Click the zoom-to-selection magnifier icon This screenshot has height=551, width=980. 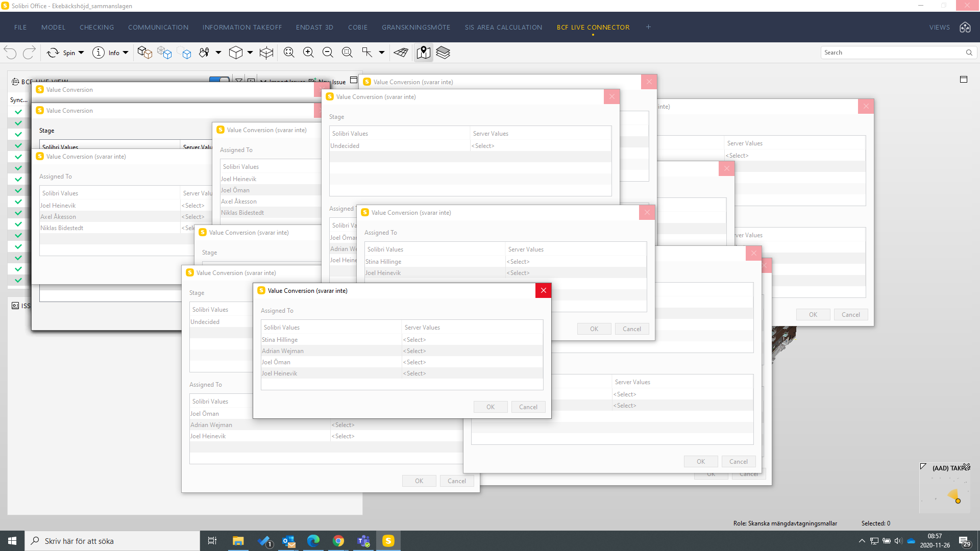[x=347, y=53]
